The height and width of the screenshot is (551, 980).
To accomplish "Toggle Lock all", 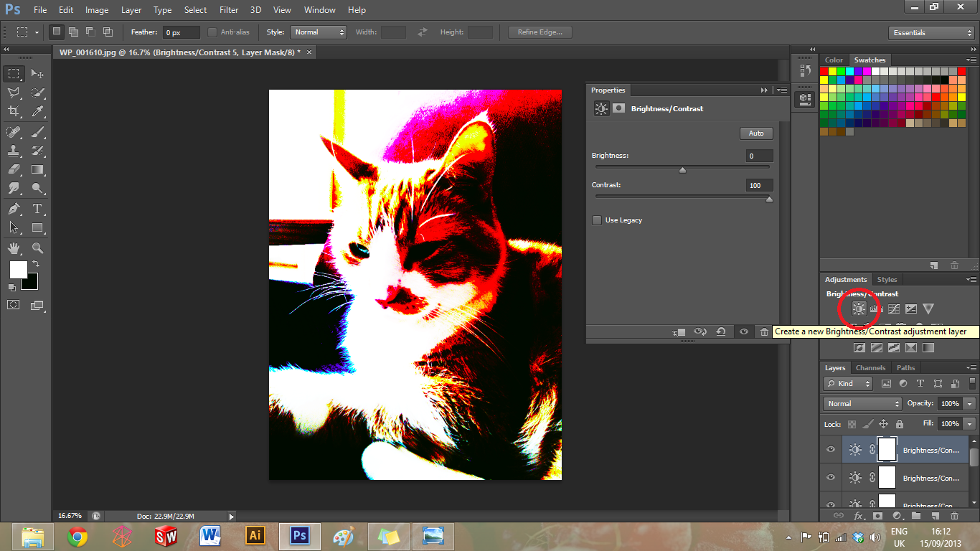I will (x=900, y=424).
